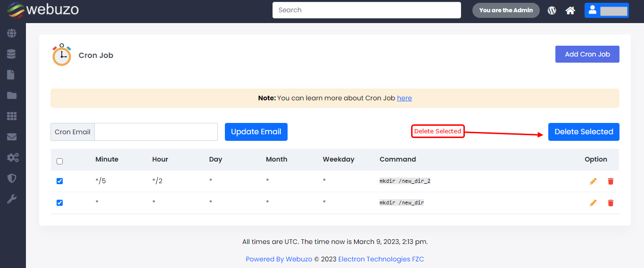This screenshot has width=644, height=268.
Task: Follow the 'here' link in the note
Action: [404, 98]
